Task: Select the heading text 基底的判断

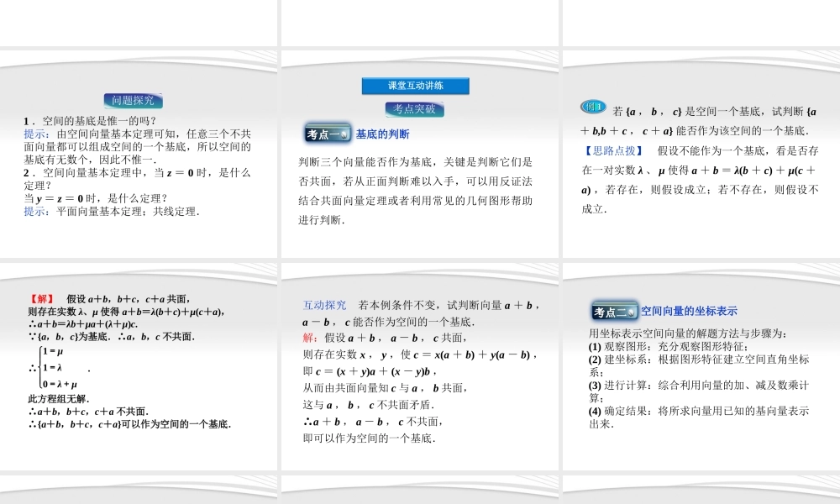Action: click(x=382, y=134)
